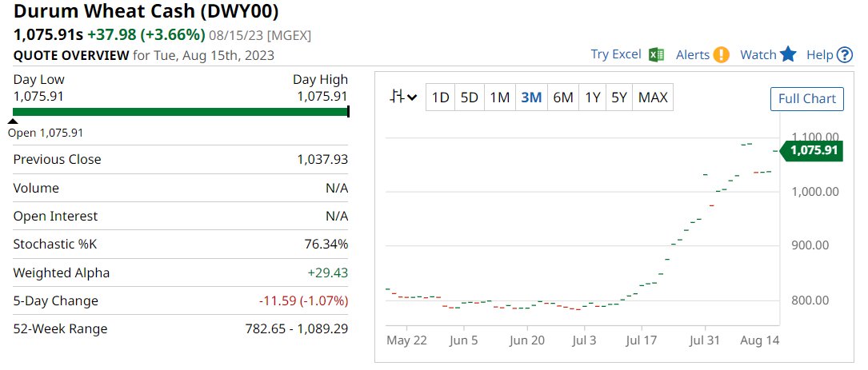The height and width of the screenshot is (370, 868).
Task: Click the 900.00 price axis label
Action: pyautogui.click(x=809, y=245)
